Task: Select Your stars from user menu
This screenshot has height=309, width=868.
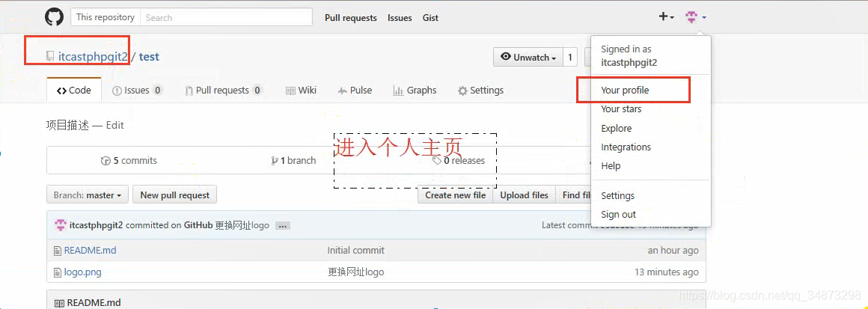Action: click(621, 109)
